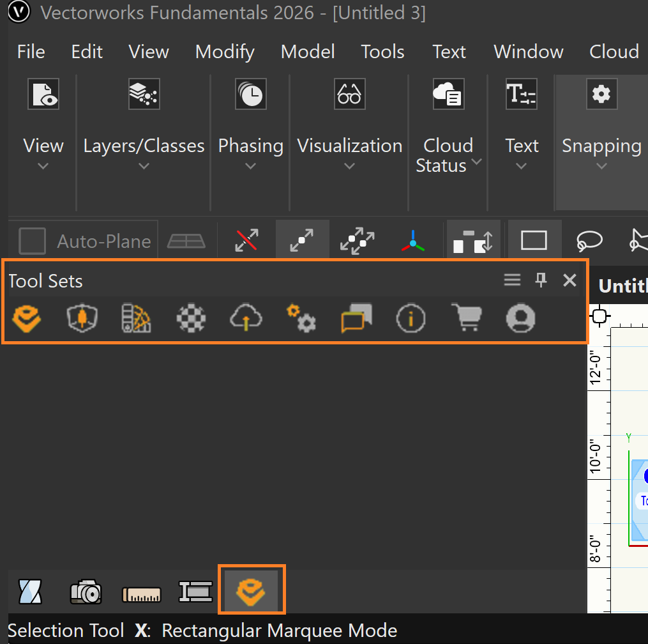Image resolution: width=648 pixels, height=644 pixels.
Task: Select the cloud upload tool set
Action: tap(246, 318)
